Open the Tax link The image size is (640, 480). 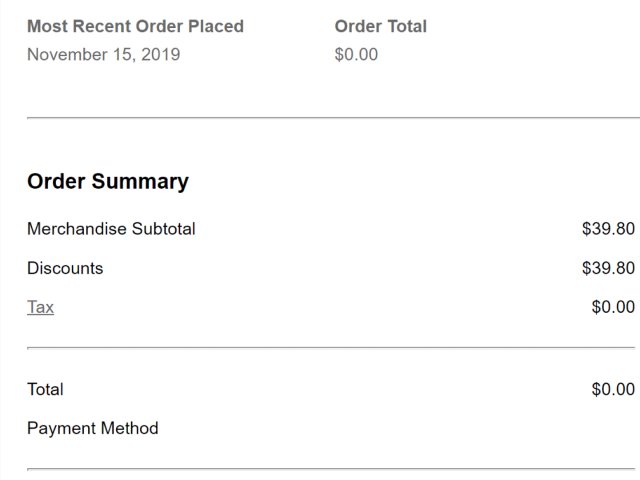click(40, 307)
